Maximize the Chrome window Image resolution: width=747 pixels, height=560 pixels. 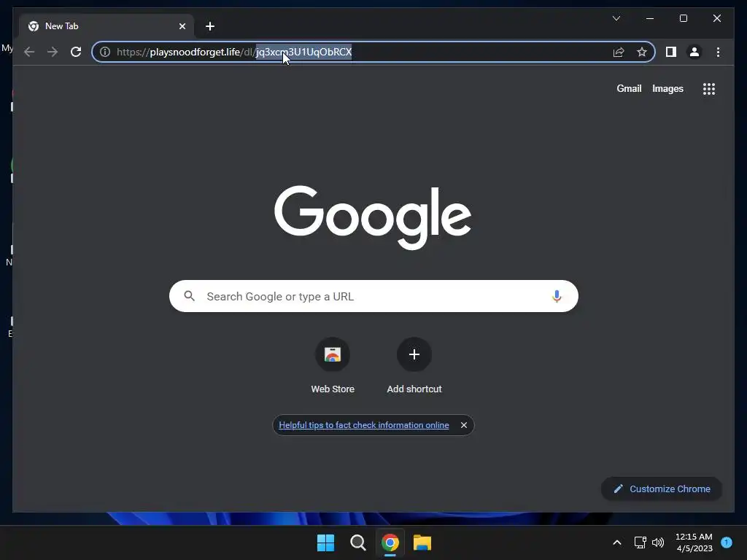[683, 18]
